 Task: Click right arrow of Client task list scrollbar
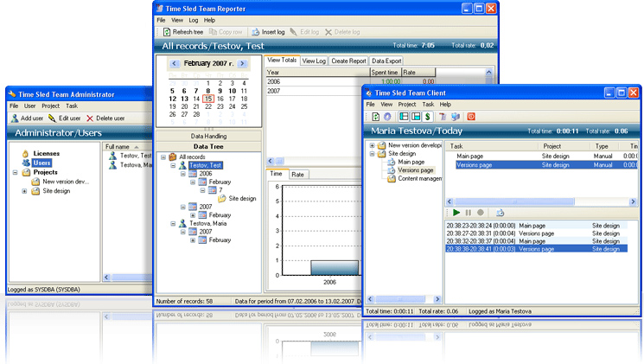pos(633,201)
